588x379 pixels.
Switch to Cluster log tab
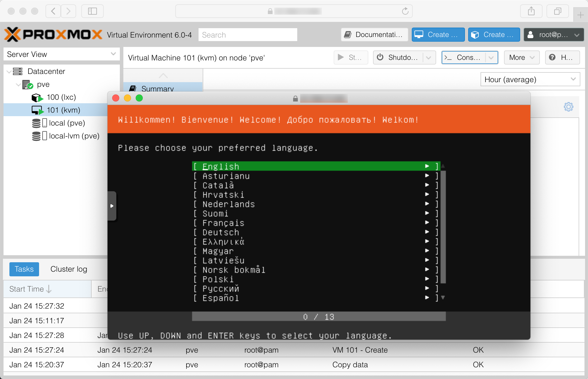(69, 269)
